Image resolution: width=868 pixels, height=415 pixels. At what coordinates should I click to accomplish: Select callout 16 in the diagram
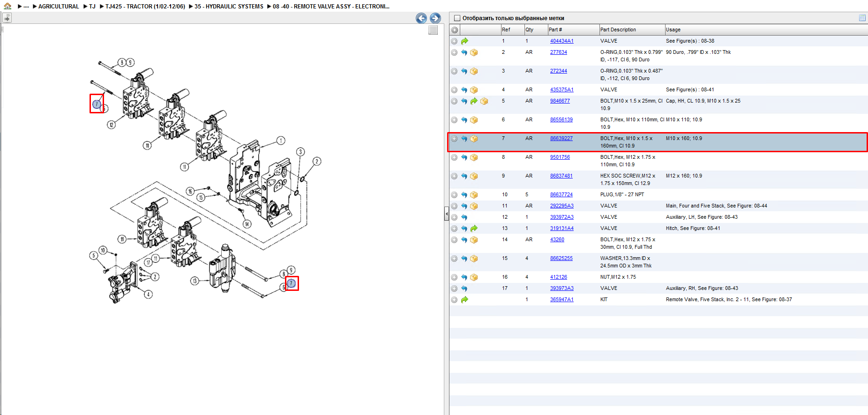click(190, 191)
